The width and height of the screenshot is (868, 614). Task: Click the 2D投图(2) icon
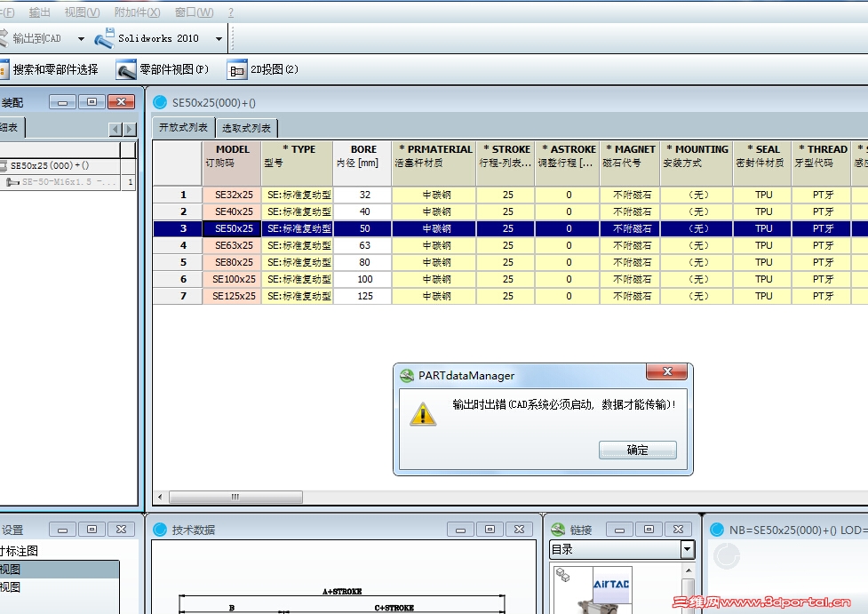[x=237, y=70]
